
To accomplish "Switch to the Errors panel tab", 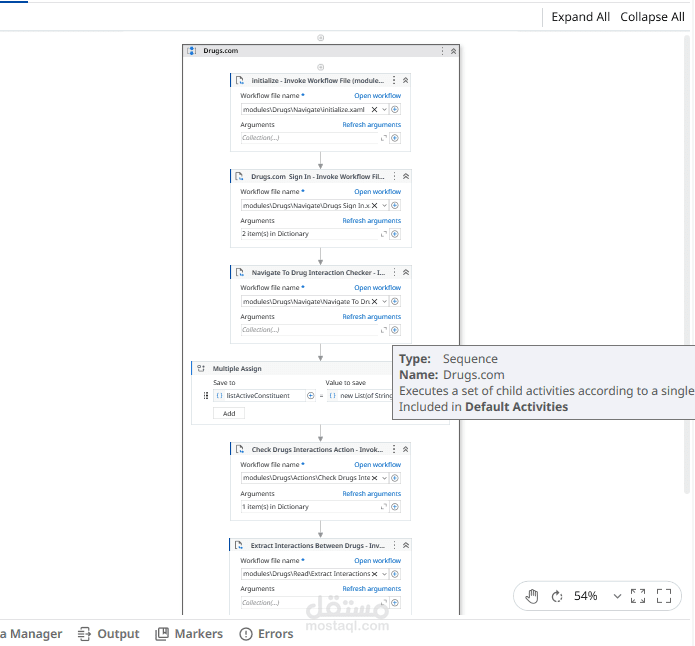I will click(266, 634).
